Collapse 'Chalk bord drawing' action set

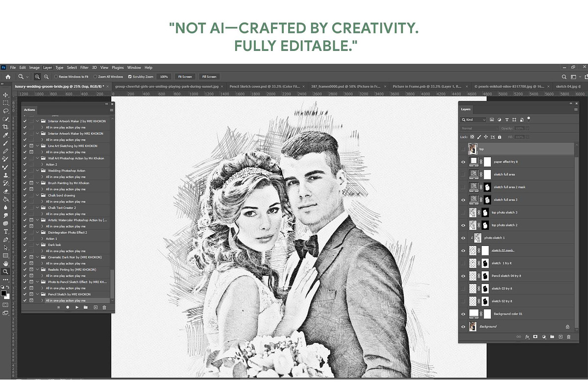coord(38,195)
